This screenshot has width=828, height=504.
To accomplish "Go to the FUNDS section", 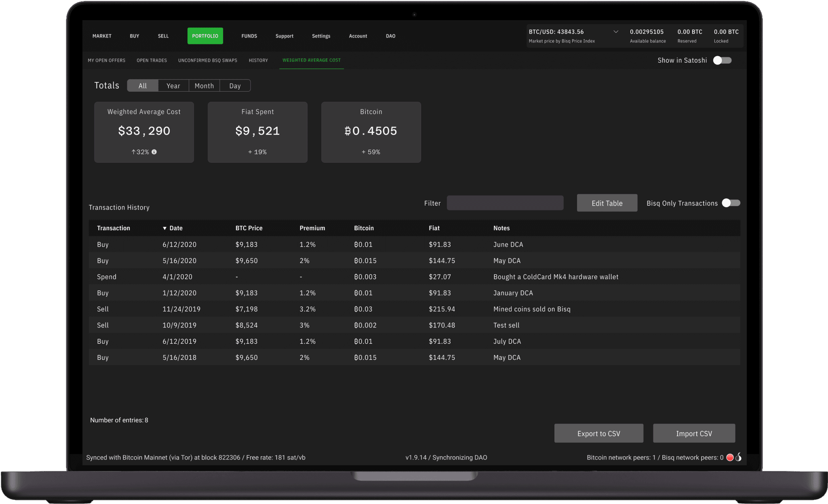I will pyautogui.click(x=249, y=36).
